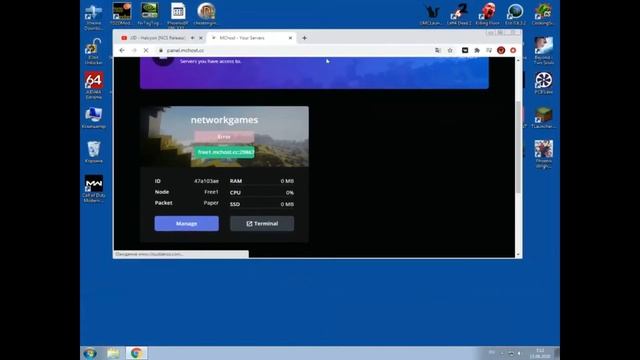Image resolution: width=640 pixels, height=360 pixels.
Task: Click the black square extension icon
Action: [x=465, y=50]
